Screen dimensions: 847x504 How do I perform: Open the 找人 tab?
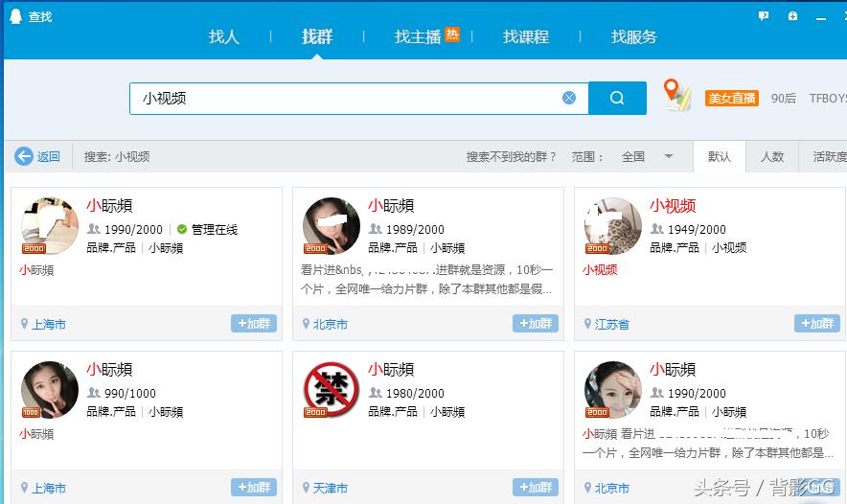(223, 36)
